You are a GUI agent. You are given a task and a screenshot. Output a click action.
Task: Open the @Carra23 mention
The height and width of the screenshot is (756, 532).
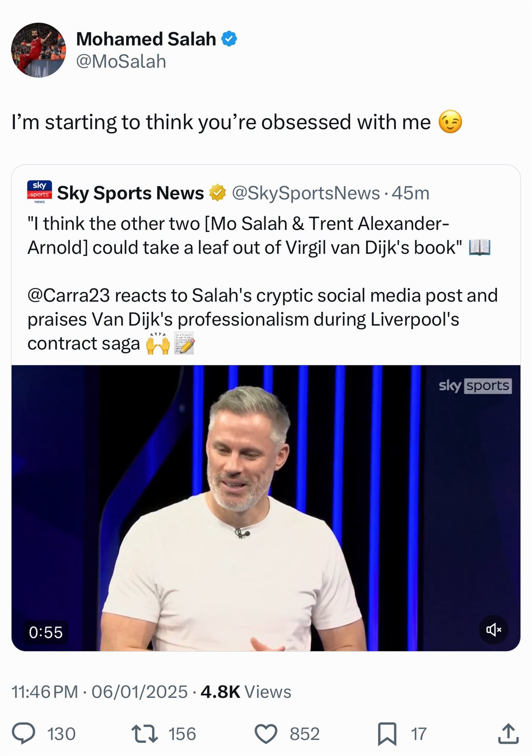coord(68,295)
